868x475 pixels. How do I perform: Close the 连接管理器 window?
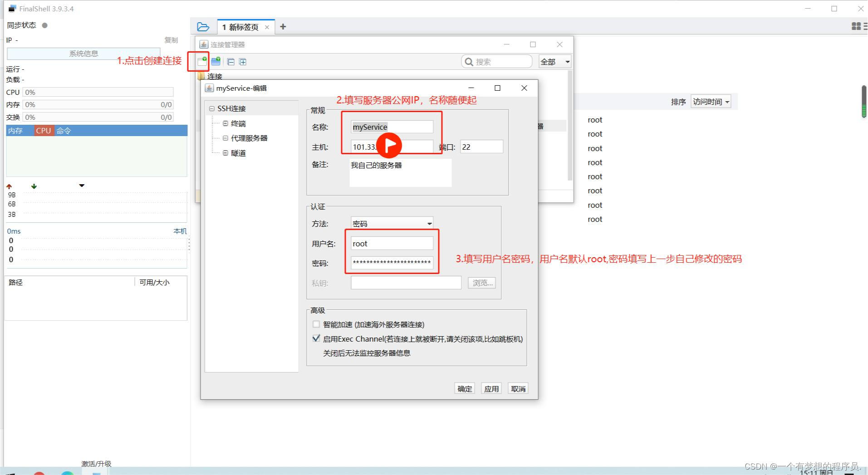point(559,44)
